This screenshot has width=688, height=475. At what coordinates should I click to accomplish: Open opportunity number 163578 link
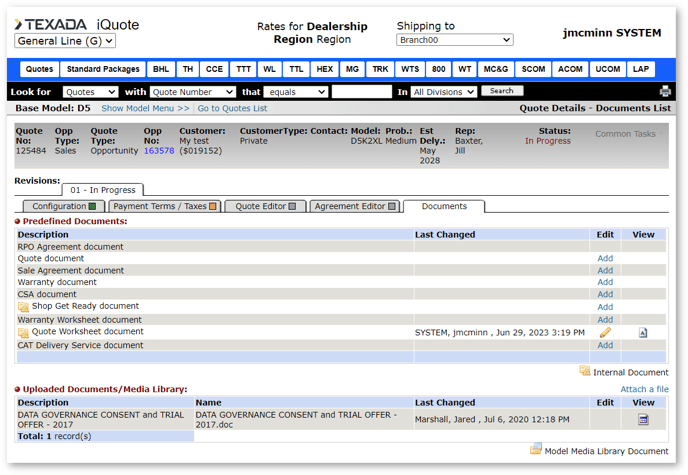point(158,151)
